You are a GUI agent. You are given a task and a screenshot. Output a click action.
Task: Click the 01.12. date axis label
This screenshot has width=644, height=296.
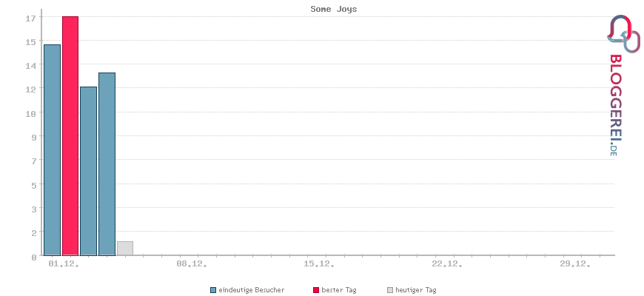pyautogui.click(x=63, y=263)
